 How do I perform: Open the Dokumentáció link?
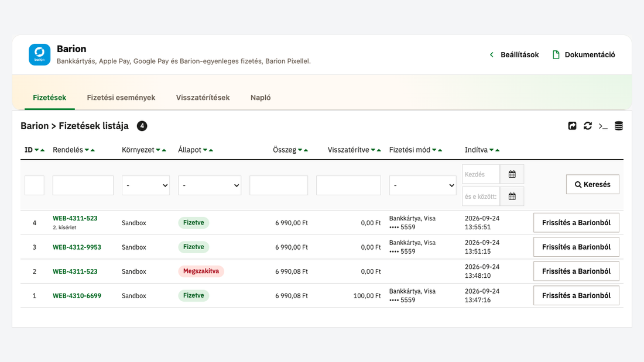pos(584,54)
